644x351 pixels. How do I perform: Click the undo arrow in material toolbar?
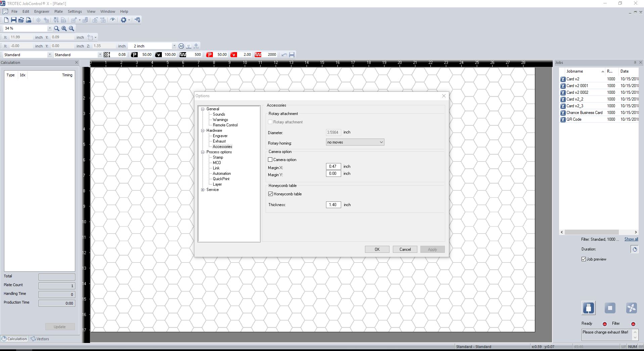point(284,54)
